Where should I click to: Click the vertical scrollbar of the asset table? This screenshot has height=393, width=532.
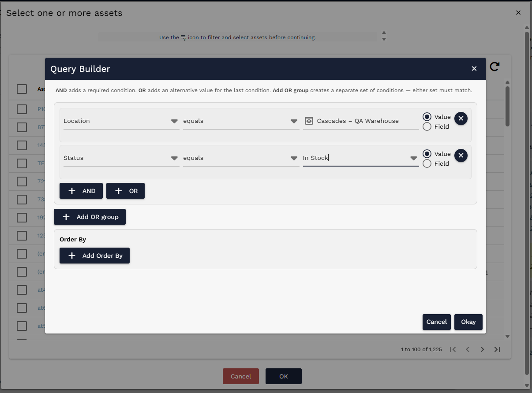(x=507, y=106)
